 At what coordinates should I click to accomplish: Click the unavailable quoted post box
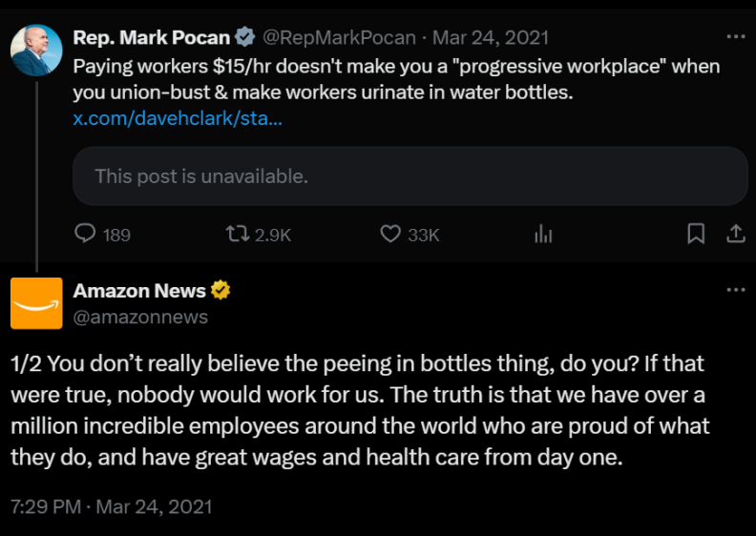[x=409, y=176]
